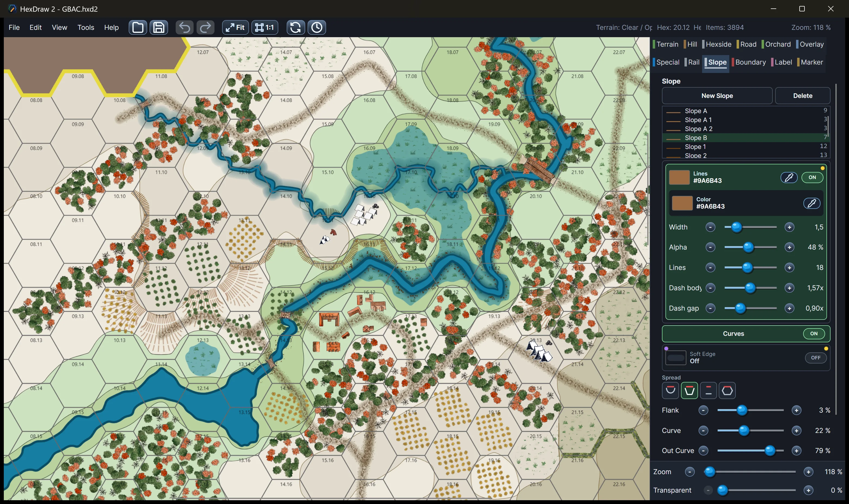Viewport: 849px width, 504px height.
Task: Decrease Flank with minus button
Action: [703, 410]
